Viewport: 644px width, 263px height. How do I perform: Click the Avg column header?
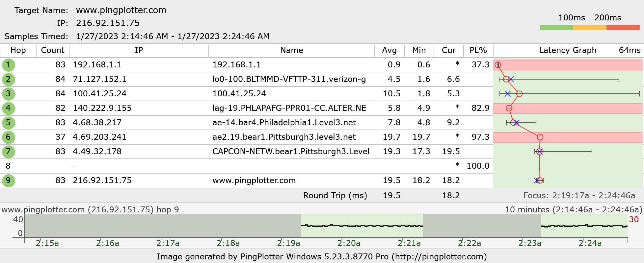point(389,50)
